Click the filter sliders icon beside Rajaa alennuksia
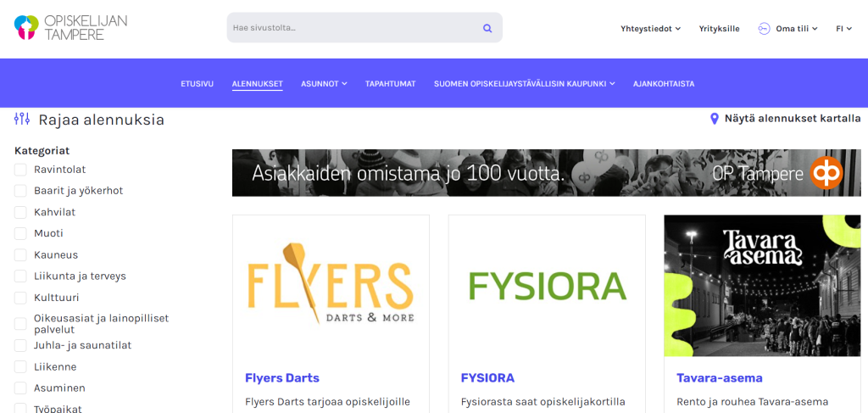Image resolution: width=868 pixels, height=413 pixels. [x=22, y=119]
